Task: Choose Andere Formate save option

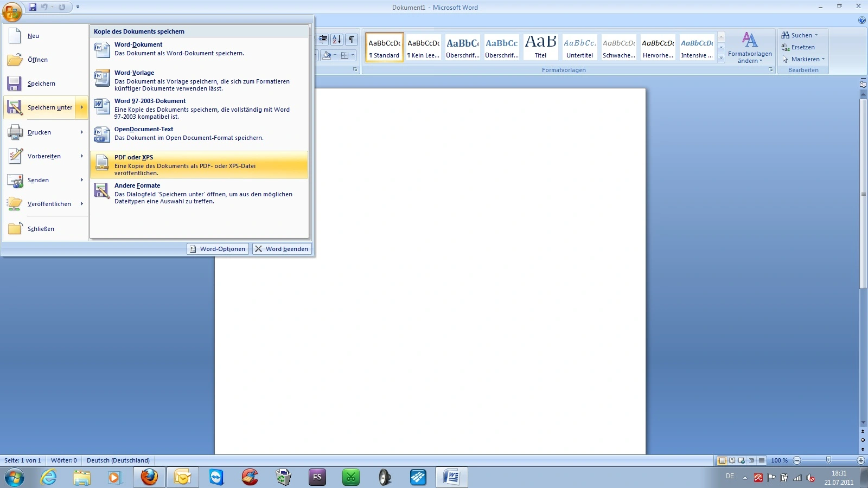Action: tap(199, 193)
